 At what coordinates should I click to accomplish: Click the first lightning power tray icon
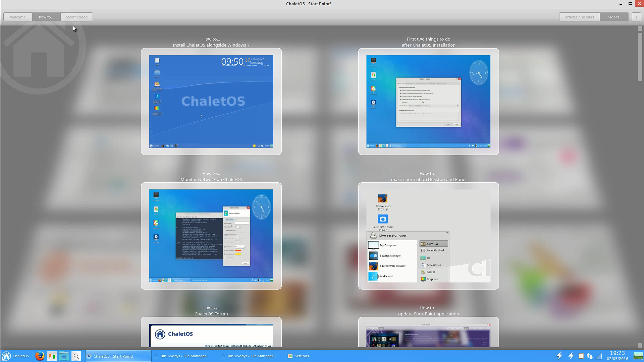[559, 356]
